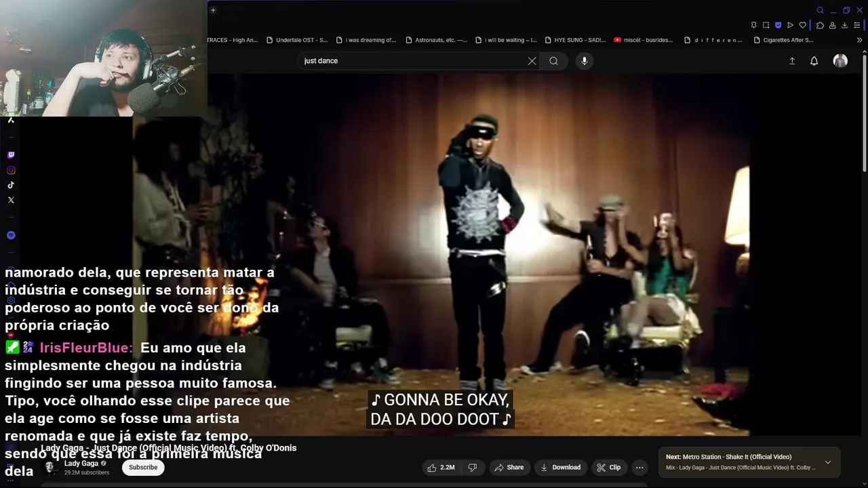Open the browser easy setup menu
868x488 pixels.
859,25
